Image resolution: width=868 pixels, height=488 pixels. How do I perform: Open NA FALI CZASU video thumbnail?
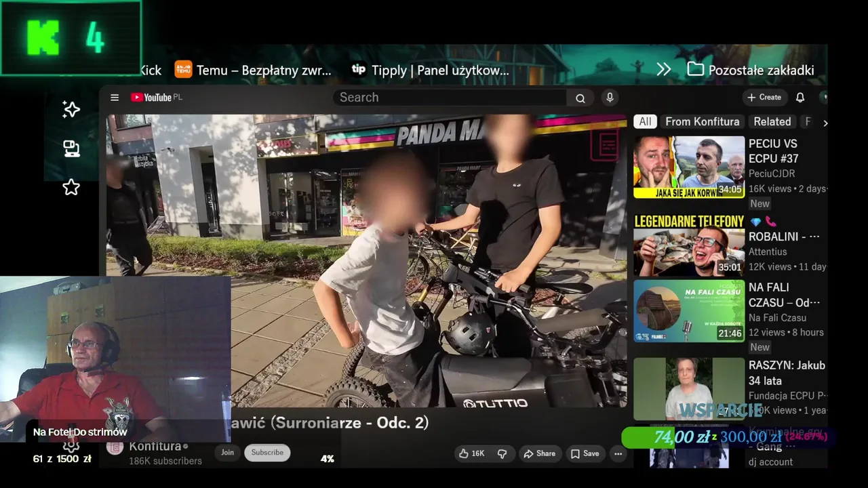689,311
